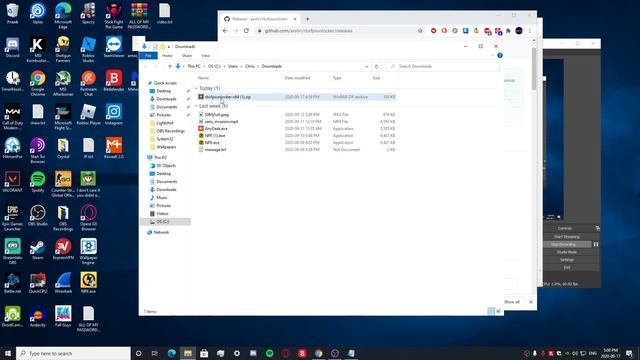Click the Explorer refresh button
The height and width of the screenshot is (360, 640).
pyautogui.click(x=376, y=66)
